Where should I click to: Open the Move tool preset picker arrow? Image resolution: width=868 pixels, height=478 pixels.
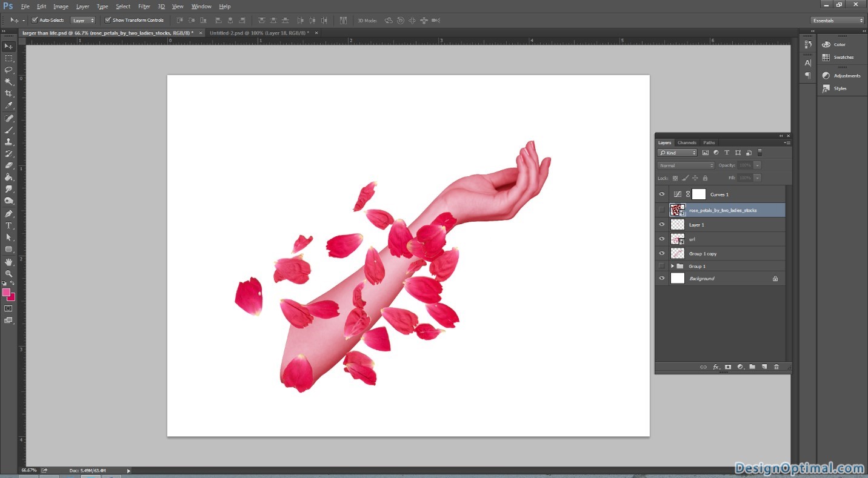24,20
